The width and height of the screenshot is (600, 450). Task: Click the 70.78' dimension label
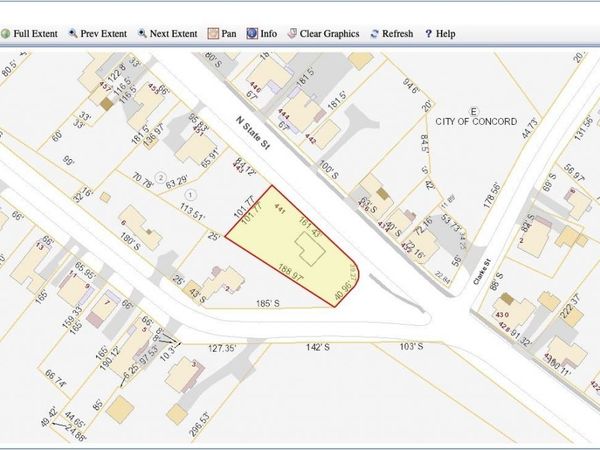(x=143, y=181)
